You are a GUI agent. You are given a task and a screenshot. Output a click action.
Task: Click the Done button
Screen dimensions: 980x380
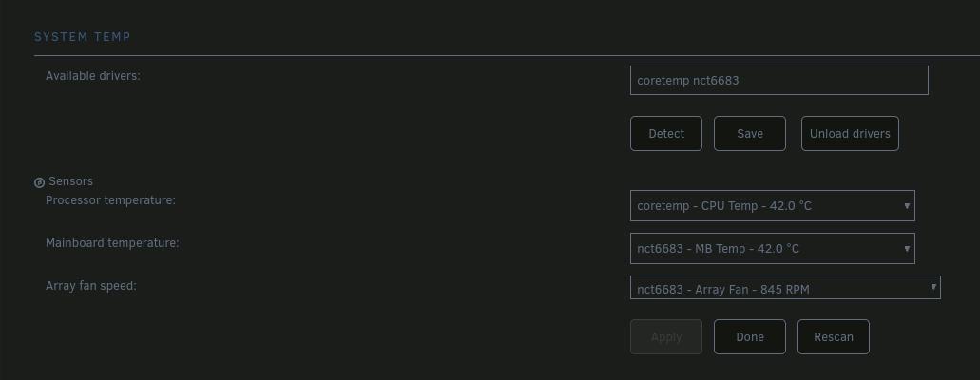(749, 337)
